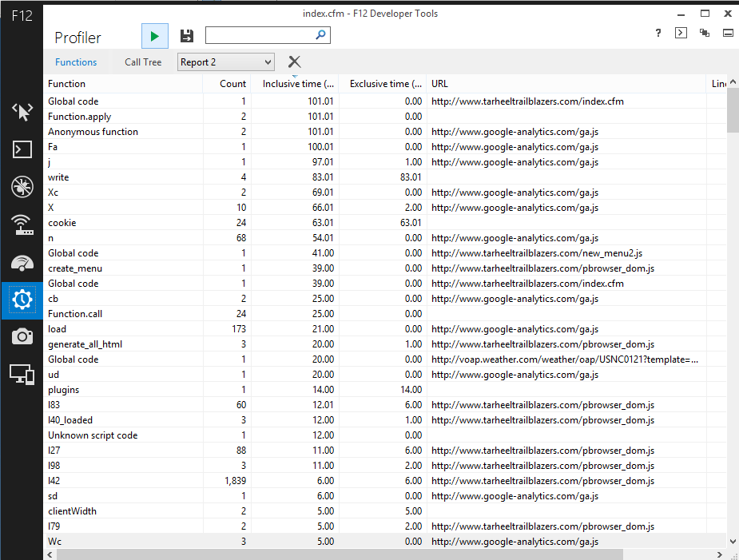This screenshot has height=560, width=739.
Task: Open the Memory camera sidebar tool
Action: pyautogui.click(x=22, y=336)
